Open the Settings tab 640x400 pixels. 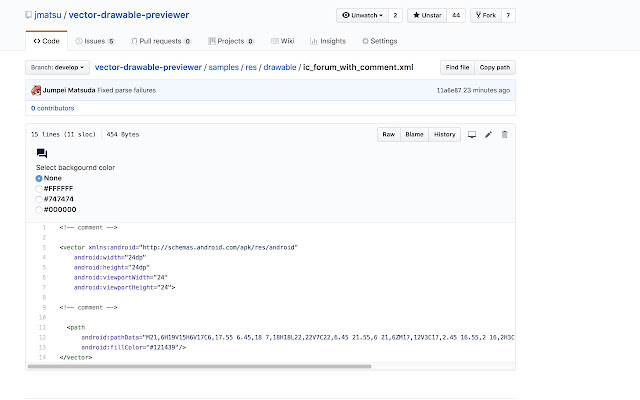(x=380, y=41)
